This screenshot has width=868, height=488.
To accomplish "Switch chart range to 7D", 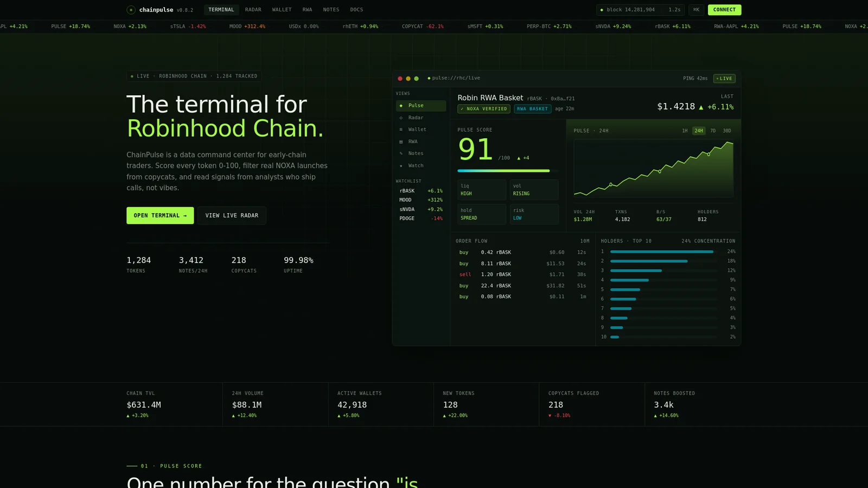I will point(713,131).
